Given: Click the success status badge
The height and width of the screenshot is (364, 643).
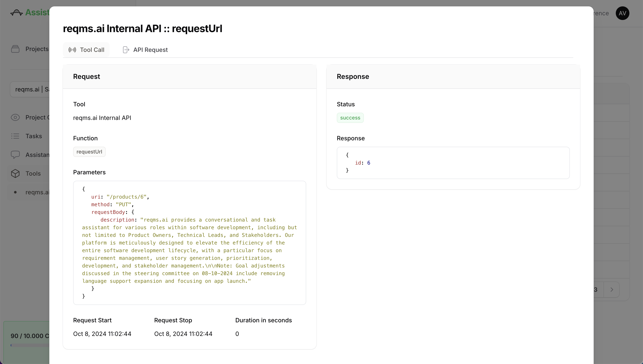Looking at the screenshot, I should click(350, 118).
